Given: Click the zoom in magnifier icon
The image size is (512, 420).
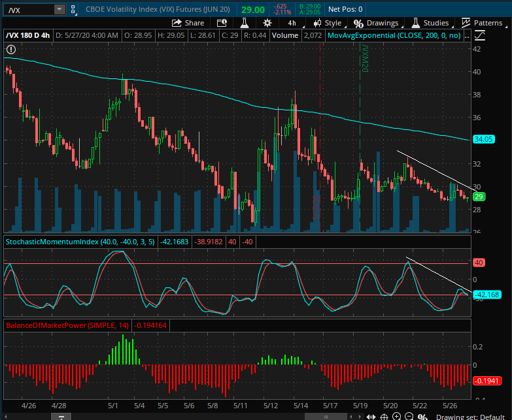Looking at the screenshot, I should [396, 417].
